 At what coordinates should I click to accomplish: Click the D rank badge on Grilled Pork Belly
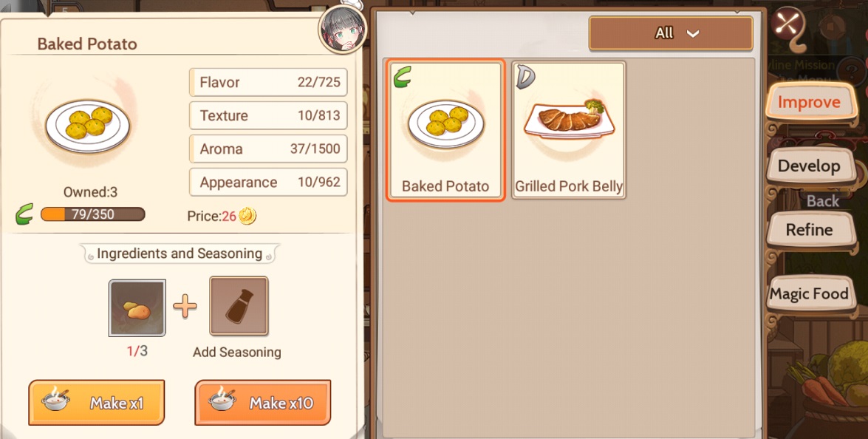tap(525, 76)
